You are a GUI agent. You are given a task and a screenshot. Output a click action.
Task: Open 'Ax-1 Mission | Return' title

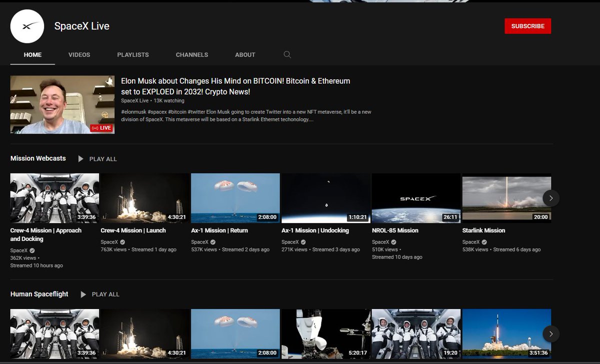[219, 230]
